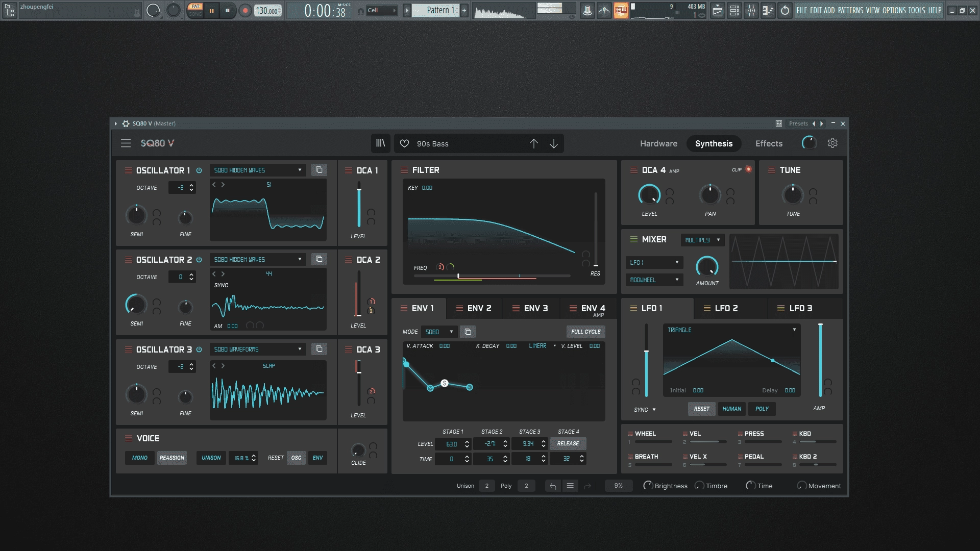The image size is (980, 551).
Task: Open LFO SYNC dropdown
Action: (x=645, y=410)
